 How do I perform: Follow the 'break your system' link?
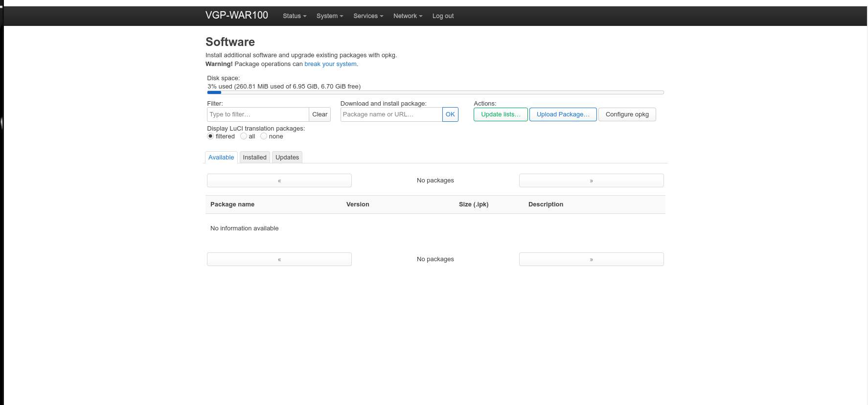click(x=330, y=64)
